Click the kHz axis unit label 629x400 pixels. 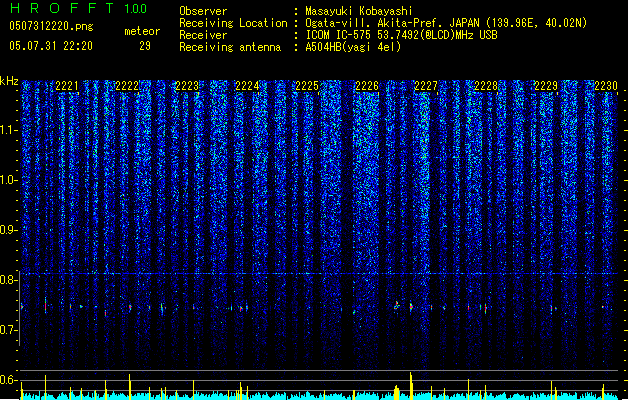[x=9, y=81]
